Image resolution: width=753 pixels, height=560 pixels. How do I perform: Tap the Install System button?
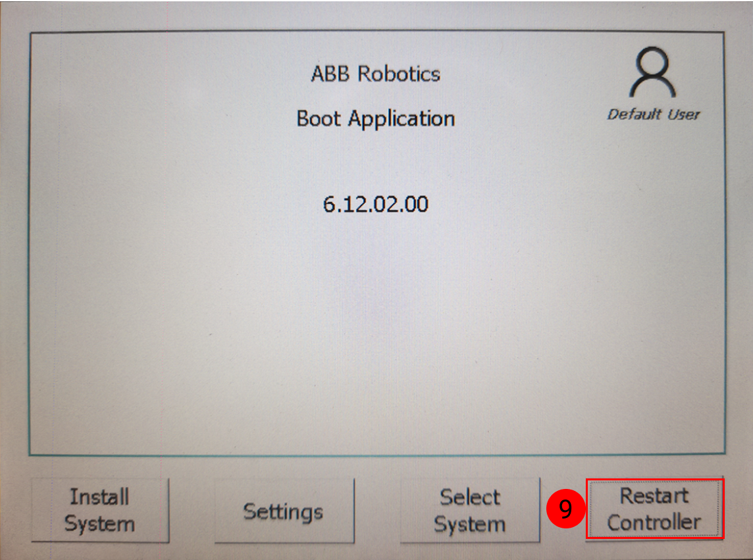[x=100, y=510]
